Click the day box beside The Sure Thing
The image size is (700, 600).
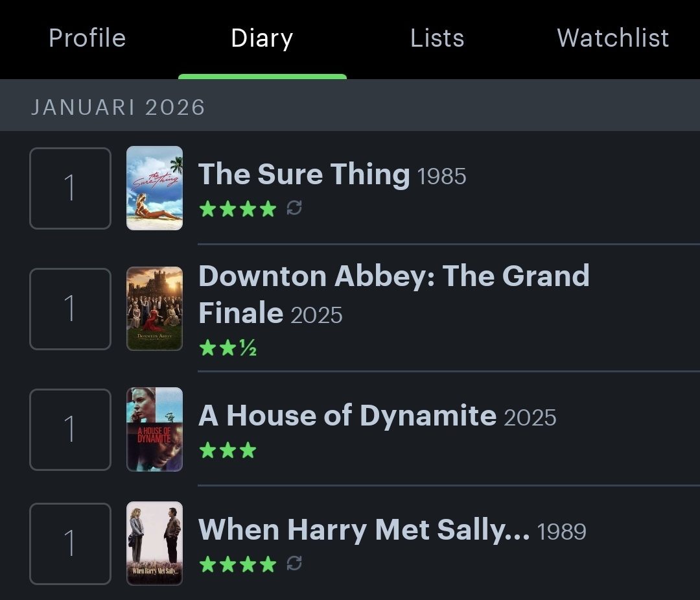click(70, 188)
